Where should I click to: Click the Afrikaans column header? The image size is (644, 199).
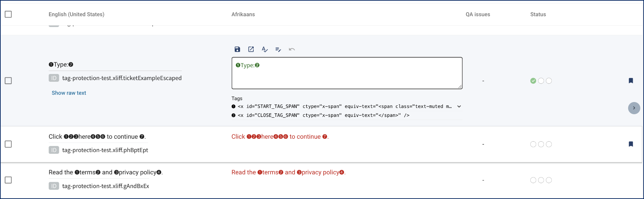pos(243,14)
